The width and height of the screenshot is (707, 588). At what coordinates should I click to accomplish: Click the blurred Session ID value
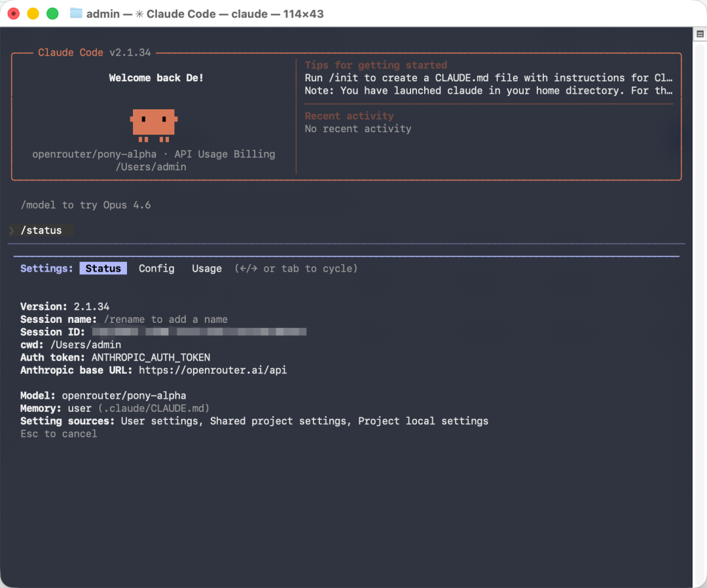[199, 332]
